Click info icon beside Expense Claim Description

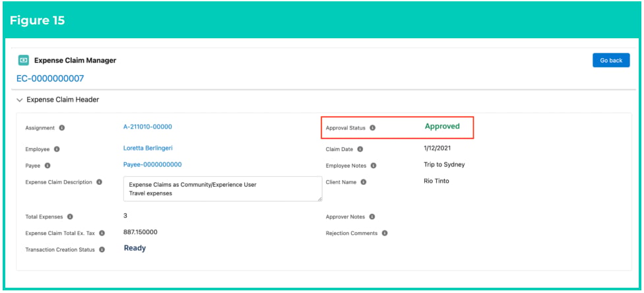click(x=99, y=182)
